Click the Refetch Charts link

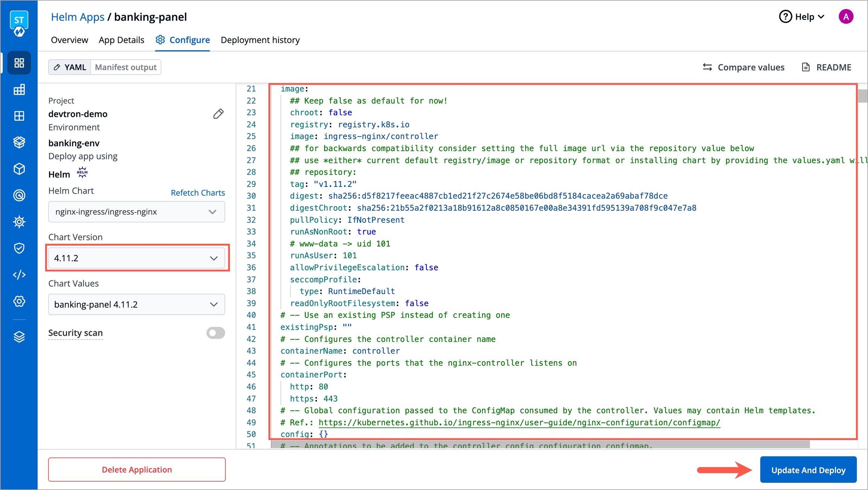pyautogui.click(x=198, y=193)
